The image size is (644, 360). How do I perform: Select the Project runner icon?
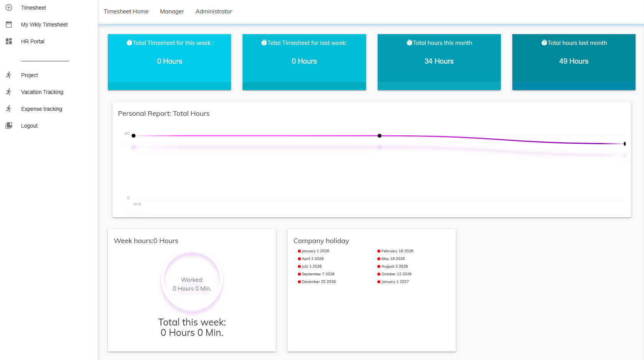click(x=9, y=75)
